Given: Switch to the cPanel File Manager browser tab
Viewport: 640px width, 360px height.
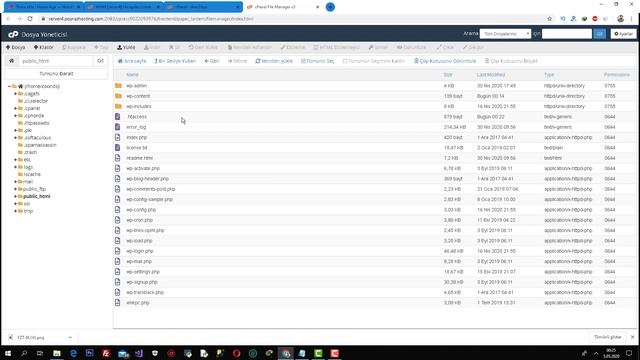Looking at the screenshot, I should click(282, 7).
